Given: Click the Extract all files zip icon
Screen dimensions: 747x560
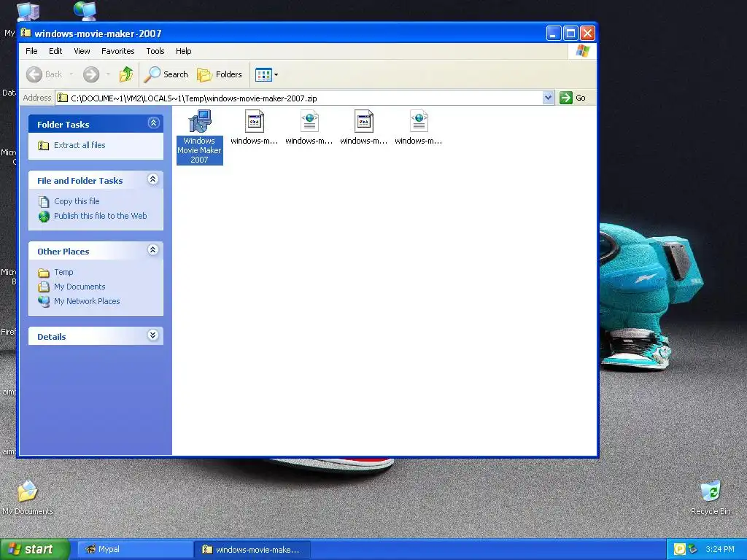Looking at the screenshot, I should (x=43, y=145).
